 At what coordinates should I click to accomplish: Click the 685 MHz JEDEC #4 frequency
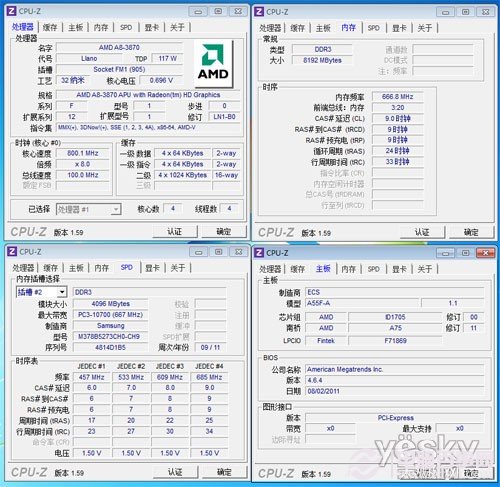(x=209, y=377)
